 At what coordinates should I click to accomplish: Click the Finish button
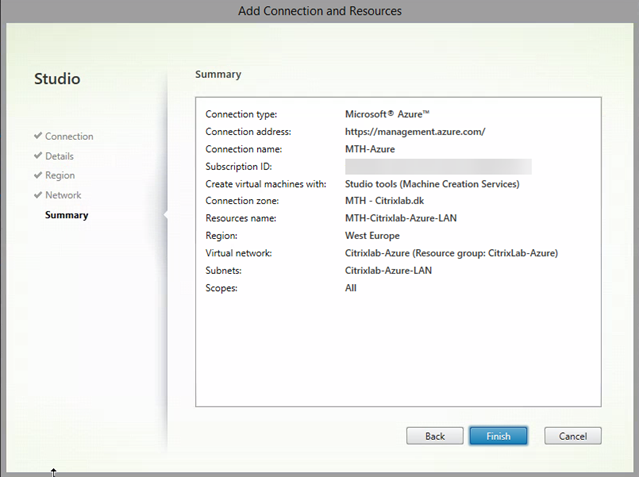pos(498,436)
